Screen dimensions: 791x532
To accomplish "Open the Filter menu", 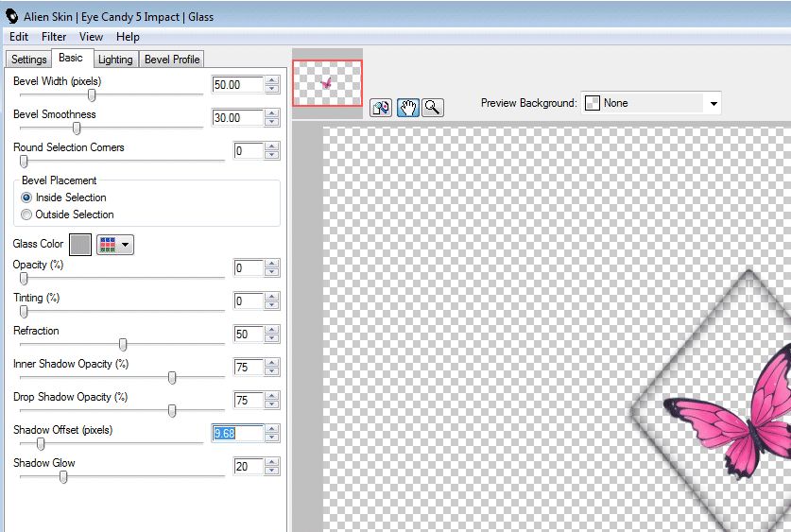I will (54, 37).
